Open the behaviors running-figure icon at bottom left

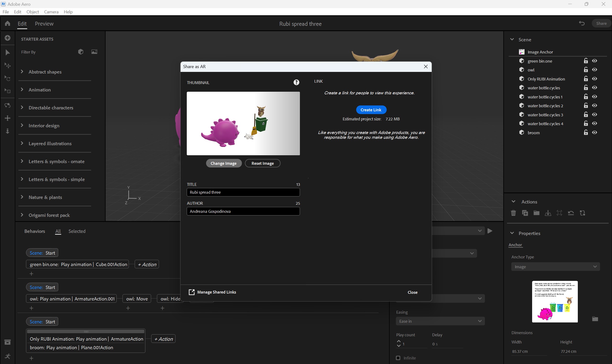[x=8, y=356]
